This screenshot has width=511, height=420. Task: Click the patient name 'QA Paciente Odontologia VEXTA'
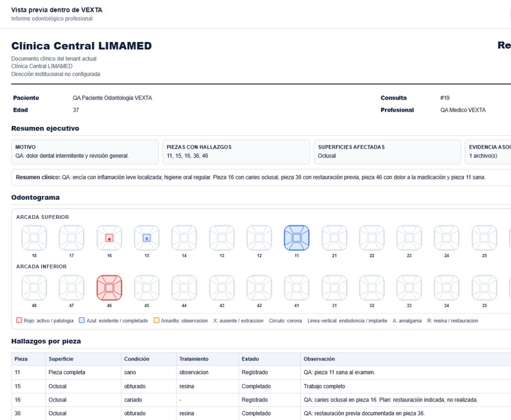[112, 98]
